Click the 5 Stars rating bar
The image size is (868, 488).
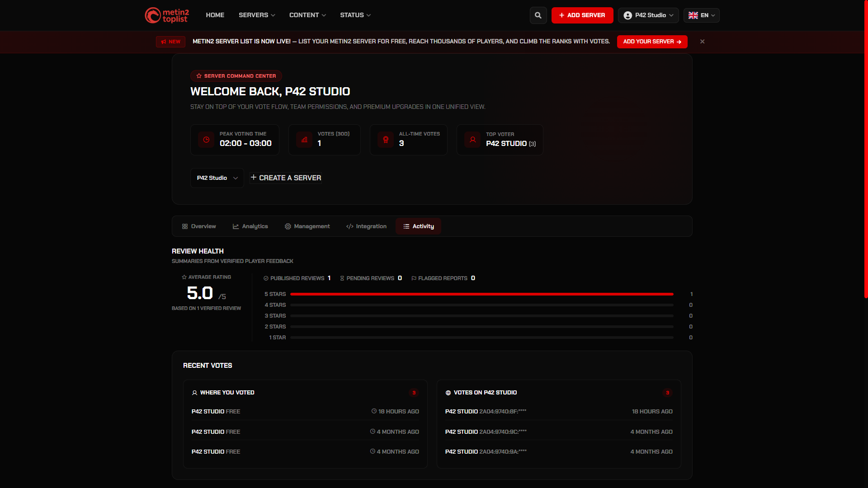(x=482, y=294)
